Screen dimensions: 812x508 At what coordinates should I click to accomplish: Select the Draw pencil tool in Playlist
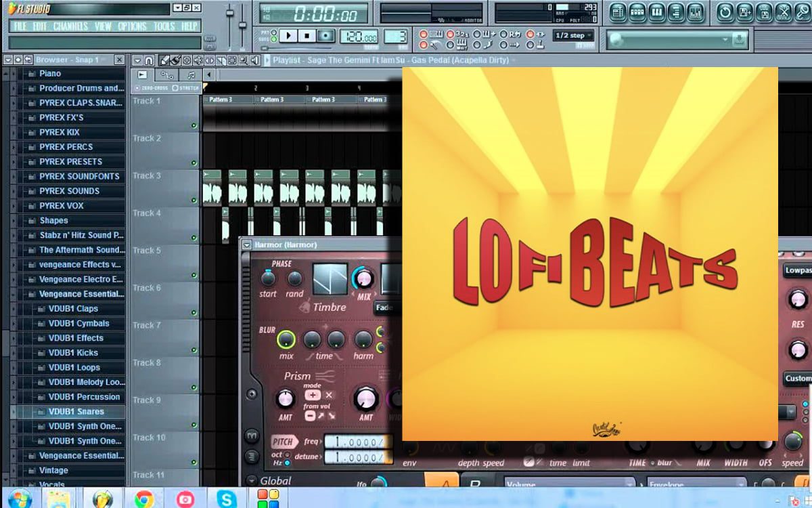coord(164,60)
